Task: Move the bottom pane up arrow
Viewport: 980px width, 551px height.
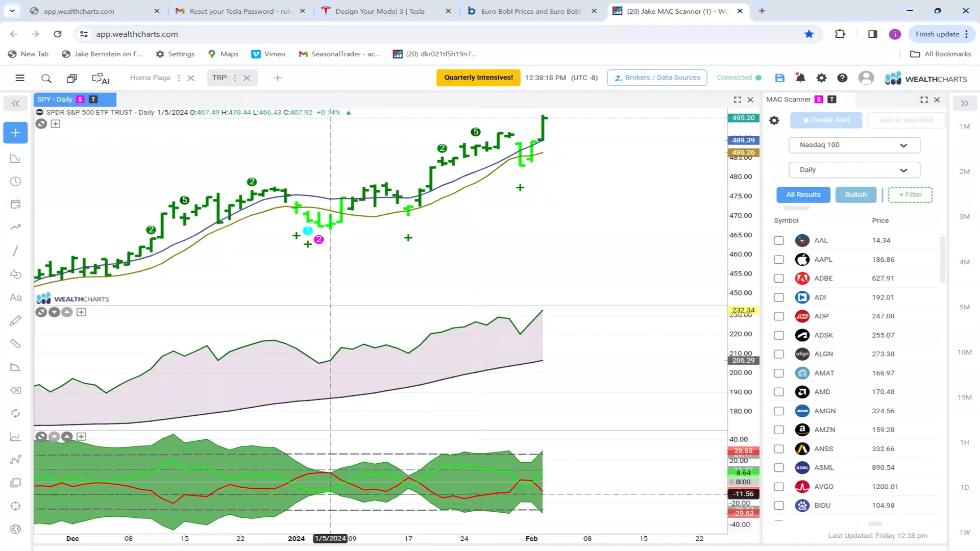Action: (x=67, y=436)
